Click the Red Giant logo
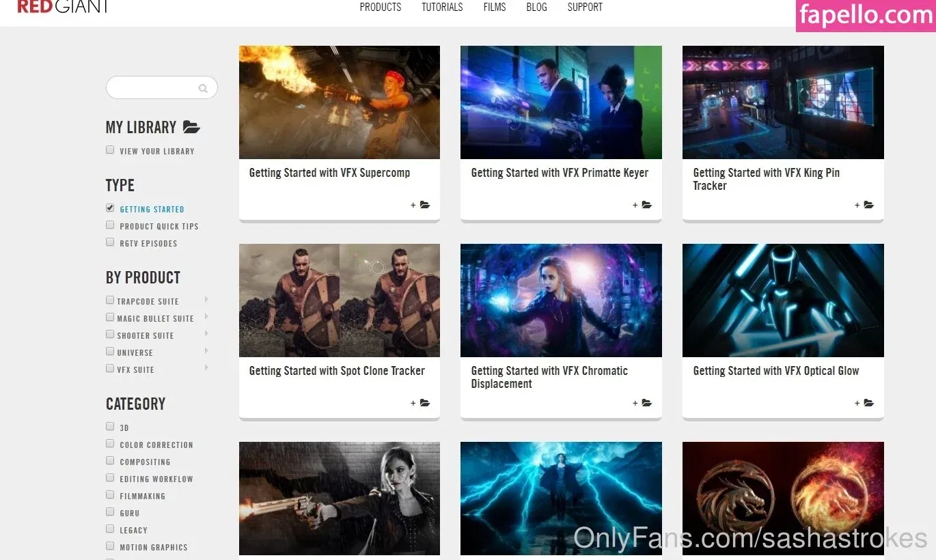This screenshot has width=936, height=560. (62, 7)
